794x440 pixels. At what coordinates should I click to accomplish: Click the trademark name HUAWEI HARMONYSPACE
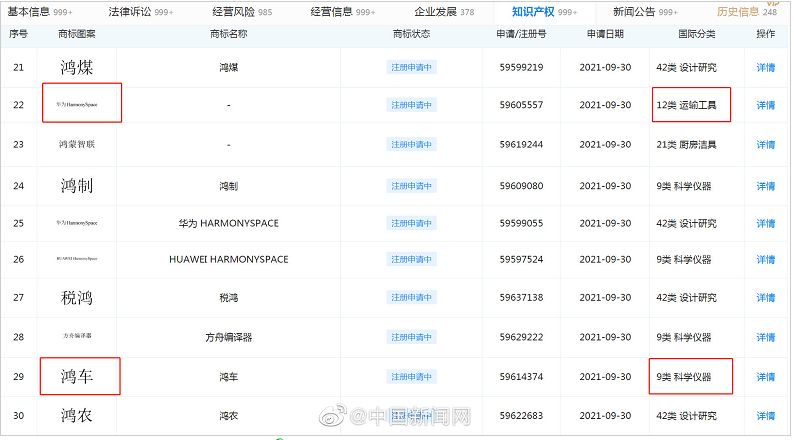228,259
